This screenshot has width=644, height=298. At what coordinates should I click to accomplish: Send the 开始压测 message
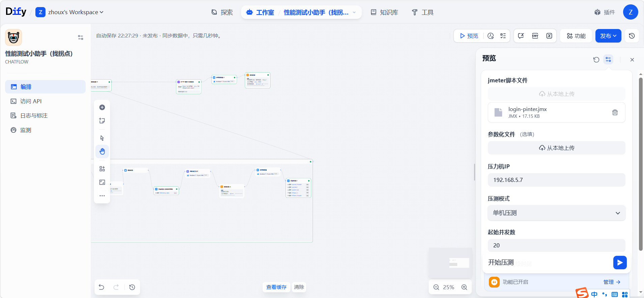point(620,263)
